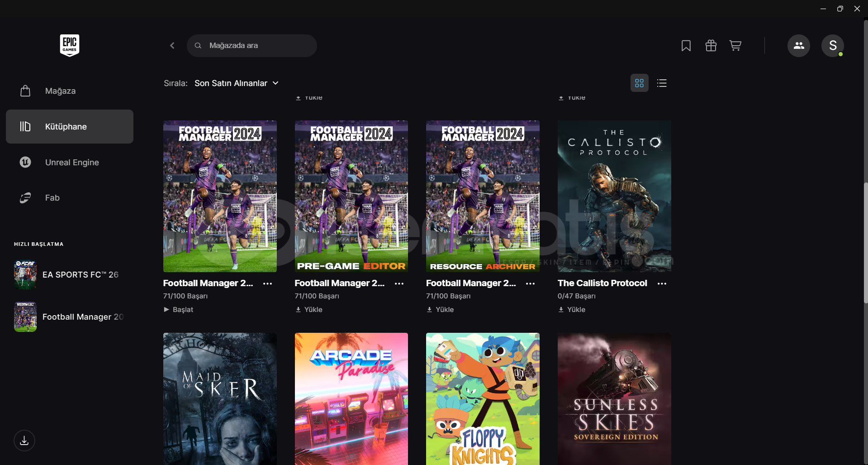Click The Callisto Protocol title text
This screenshot has width=868, height=465.
pyautogui.click(x=602, y=283)
